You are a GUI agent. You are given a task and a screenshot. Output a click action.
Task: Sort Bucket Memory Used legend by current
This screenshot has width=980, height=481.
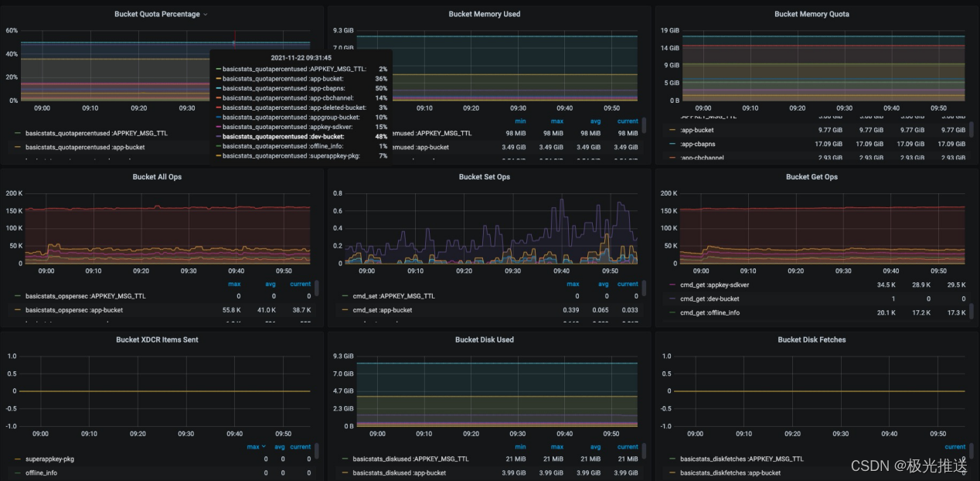click(628, 121)
